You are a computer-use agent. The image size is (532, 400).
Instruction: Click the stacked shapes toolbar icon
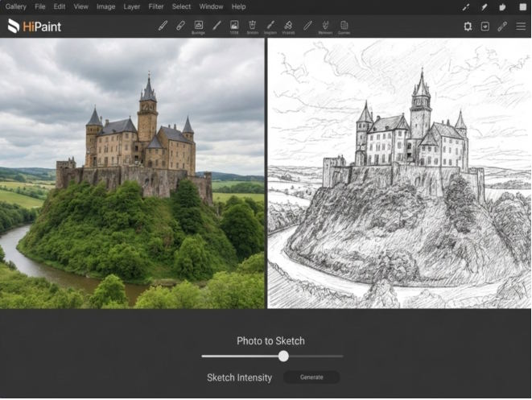pos(288,25)
